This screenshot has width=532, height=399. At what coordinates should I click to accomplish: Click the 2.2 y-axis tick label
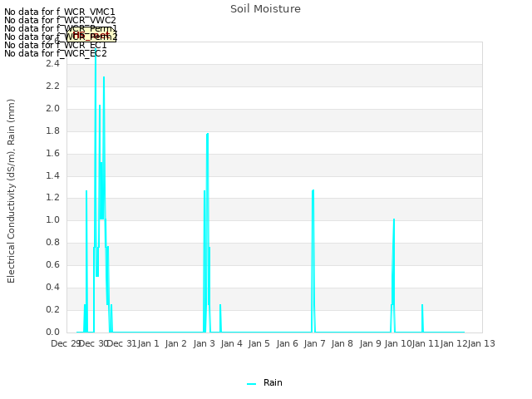tap(52, 86)
